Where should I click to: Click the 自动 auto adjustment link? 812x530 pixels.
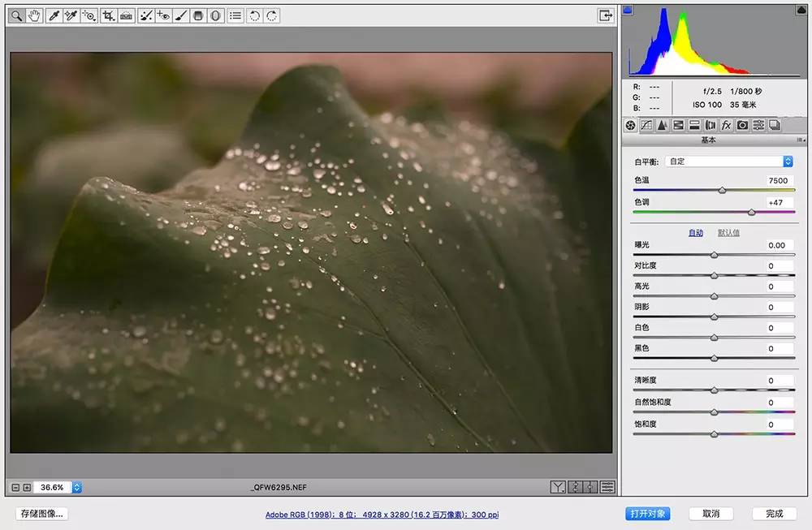[696, 233]
